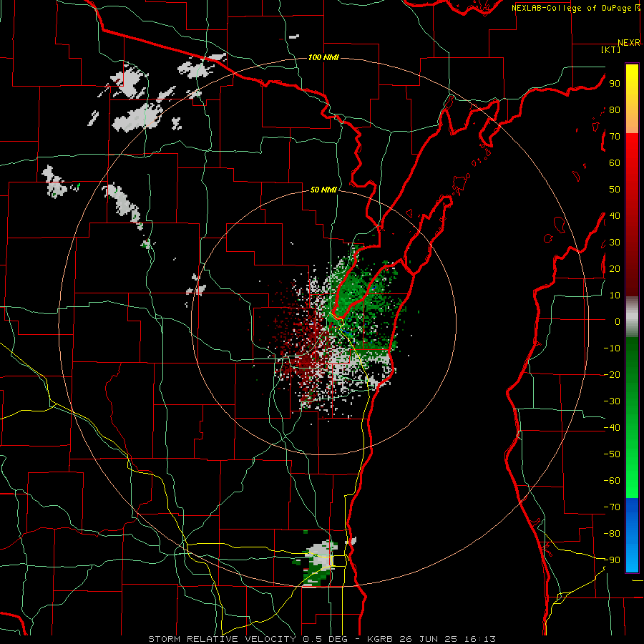Click the -30 value on the velocity scale

pyautogui.click(x=612, y=401)
